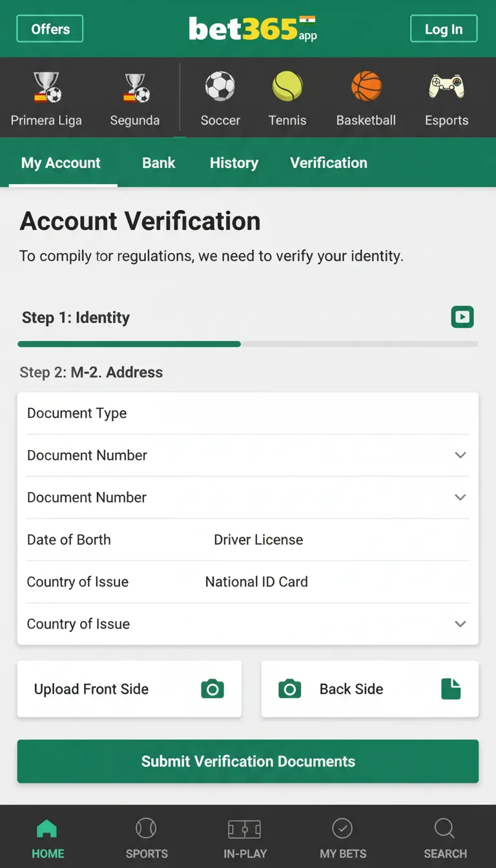Select the Segunda league trophy icon
Image resolution: width=496 pixels, height=868 pixels.
tap(136, 88)
